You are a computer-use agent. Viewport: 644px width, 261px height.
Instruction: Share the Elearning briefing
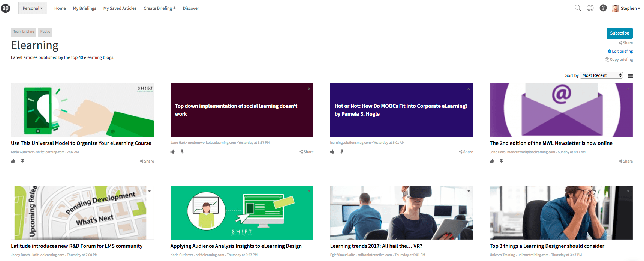tap(626, 43)
